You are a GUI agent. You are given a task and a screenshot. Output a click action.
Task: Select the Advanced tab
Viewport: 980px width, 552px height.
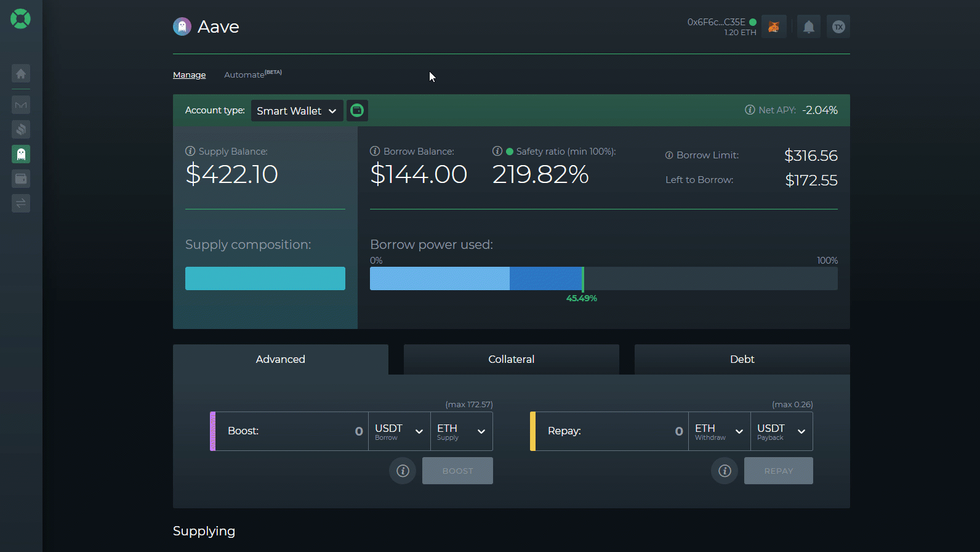pyautogui.click(x=281, y=359)
